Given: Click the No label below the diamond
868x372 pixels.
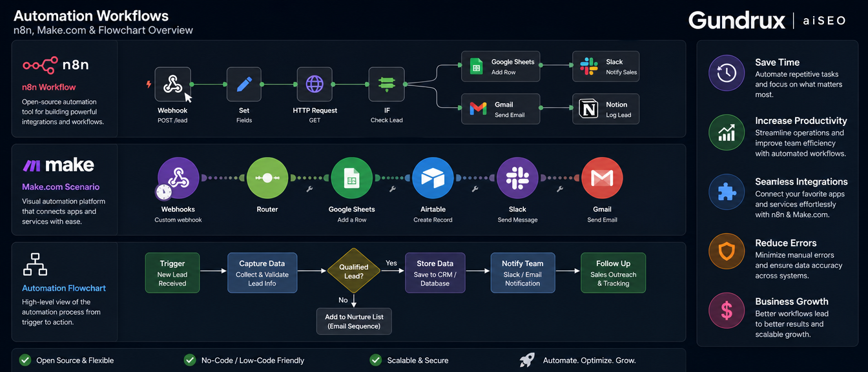Looking at the screenshot, I should click(x=343, y=300).
